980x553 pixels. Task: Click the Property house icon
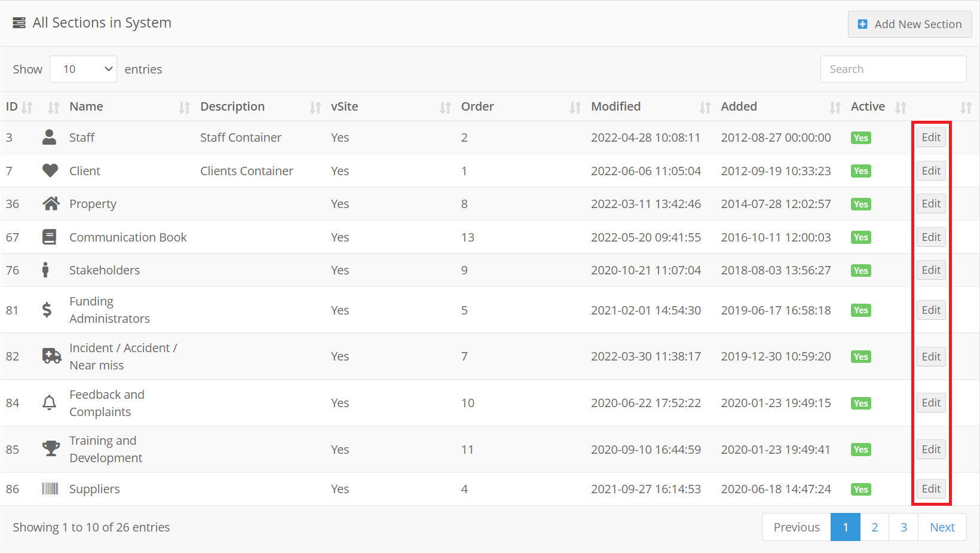pyautogui.click(x=51, y=204)
